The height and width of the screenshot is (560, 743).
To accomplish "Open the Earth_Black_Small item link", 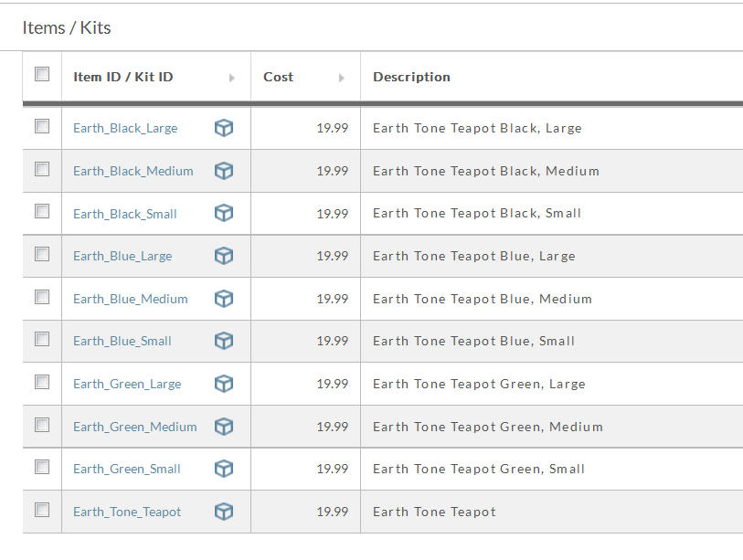I will click(x=124, y=214).
